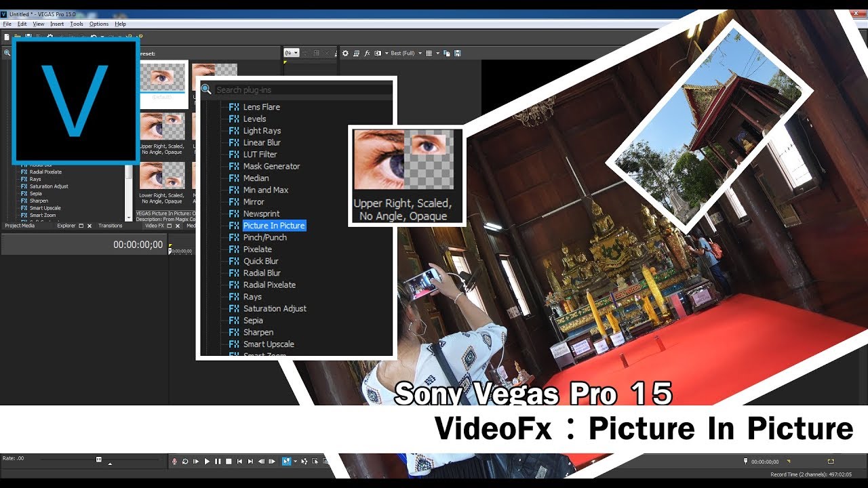Select the Mask Generator plug-in
The image size is (868, 488).
pos(271,166)
